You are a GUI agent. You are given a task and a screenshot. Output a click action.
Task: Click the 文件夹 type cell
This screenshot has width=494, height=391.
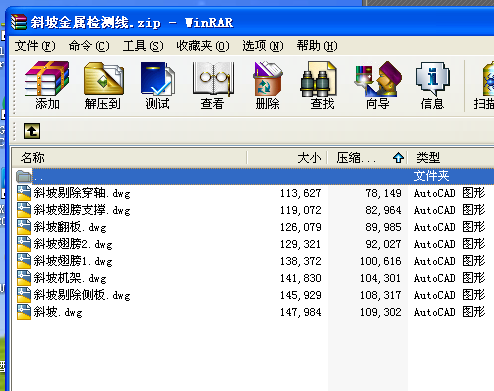coord(431,176)
